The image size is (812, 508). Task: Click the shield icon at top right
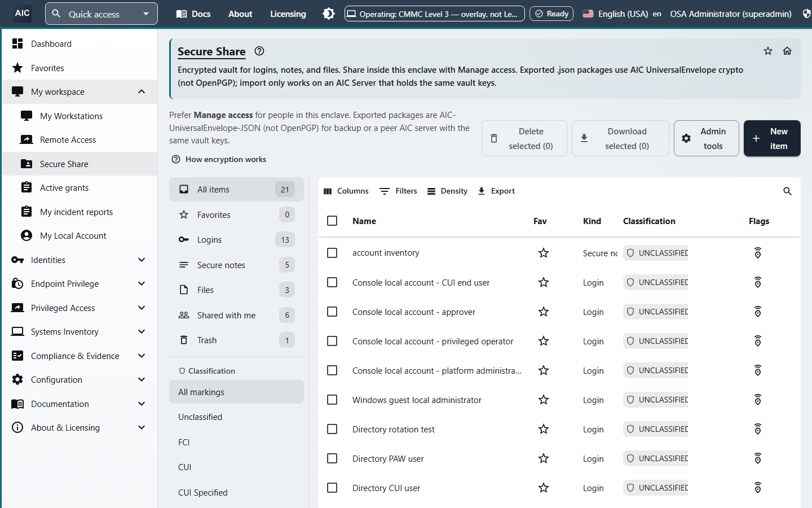(x=807, y=14)
